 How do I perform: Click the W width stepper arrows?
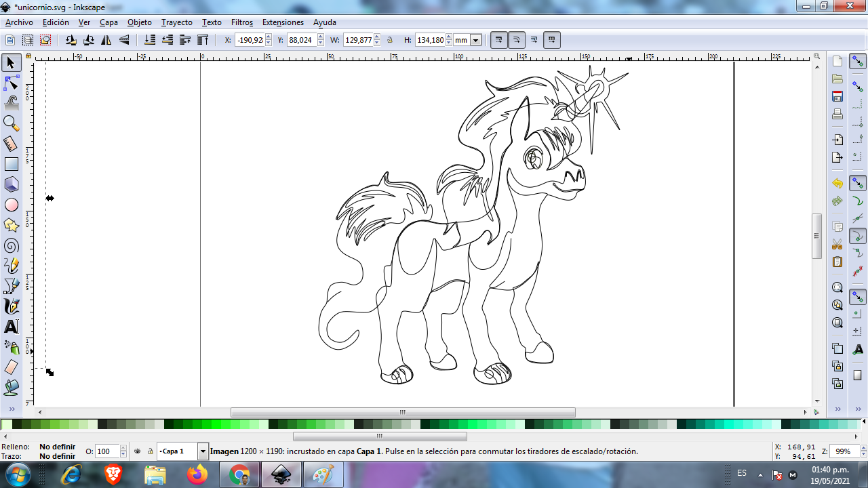pyautogui.click(x=376, y=41)
